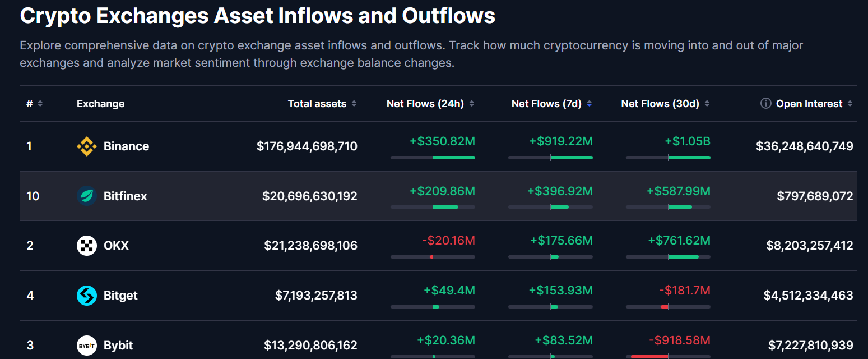Open the Bitfinex exchange link

(x=126, y=196)
